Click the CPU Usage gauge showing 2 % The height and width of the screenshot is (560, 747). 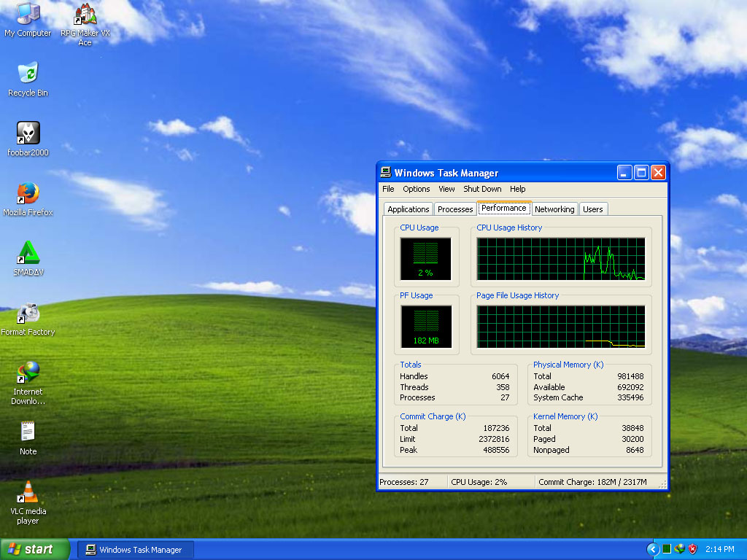pos(425,259)
